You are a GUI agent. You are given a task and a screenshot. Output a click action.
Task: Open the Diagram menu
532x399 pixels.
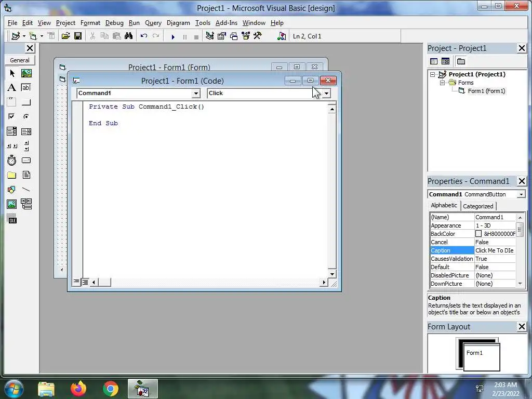click(178, 23)
